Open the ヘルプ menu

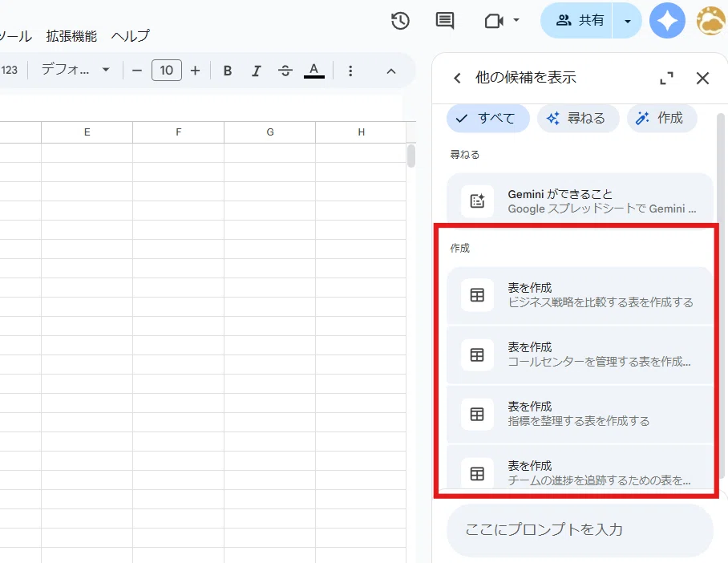131,36
